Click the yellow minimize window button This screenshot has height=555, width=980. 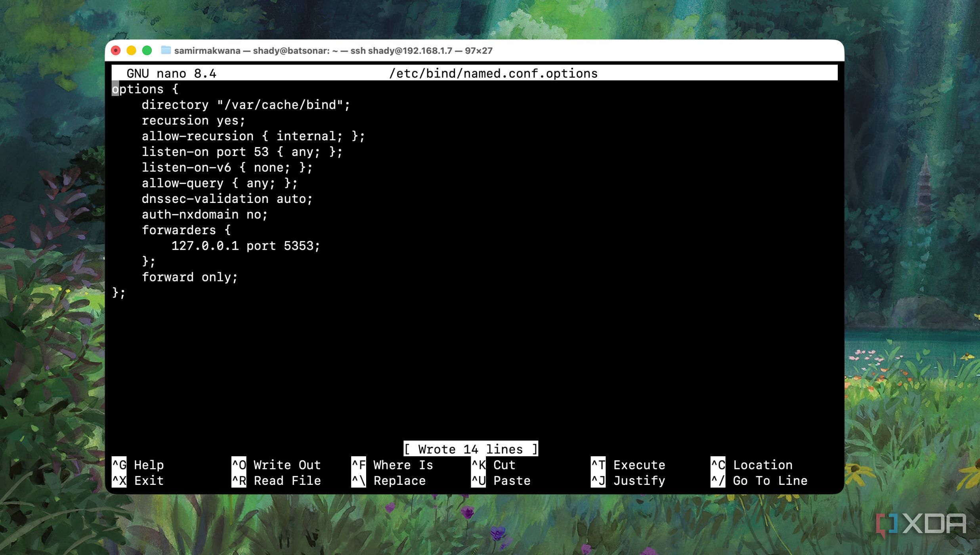pyautogui.click(x=131, y=50)
